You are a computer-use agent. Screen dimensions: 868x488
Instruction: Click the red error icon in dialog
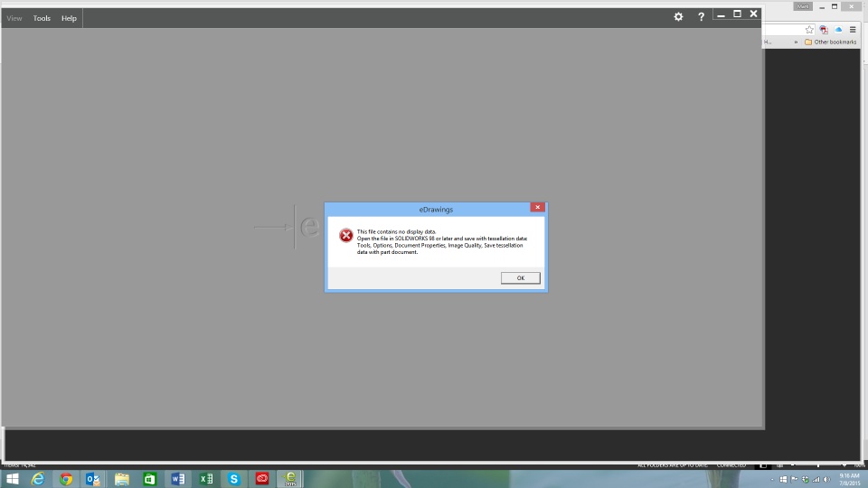click(346, 235)
